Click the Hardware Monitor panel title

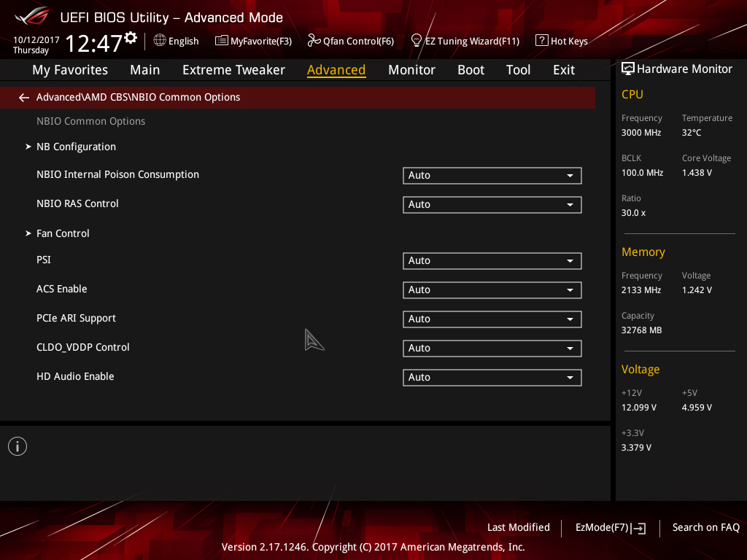point(684,69)
